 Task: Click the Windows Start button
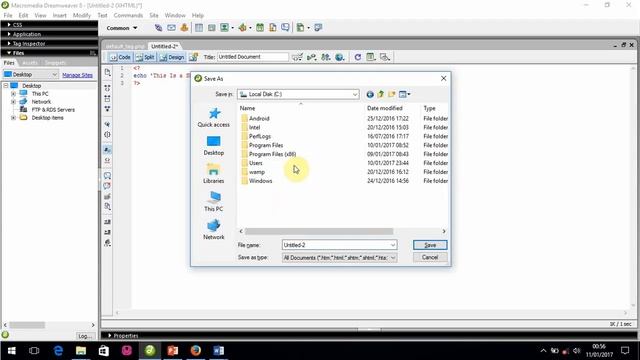pos(11,350)
